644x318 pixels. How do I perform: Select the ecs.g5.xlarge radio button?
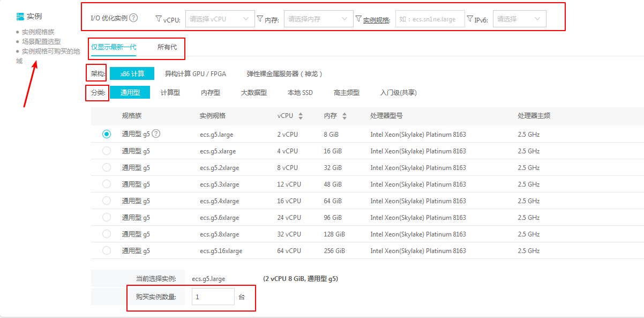tap(107, 151)
